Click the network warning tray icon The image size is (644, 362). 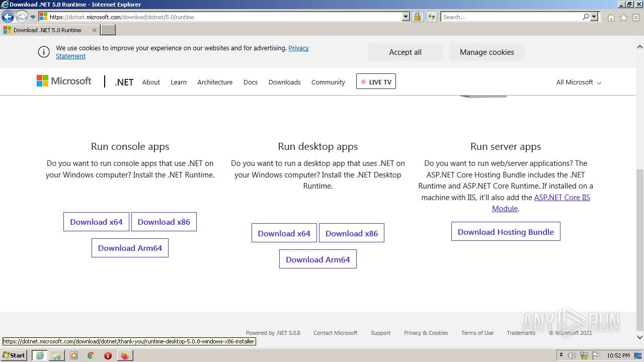coord(584,355)
